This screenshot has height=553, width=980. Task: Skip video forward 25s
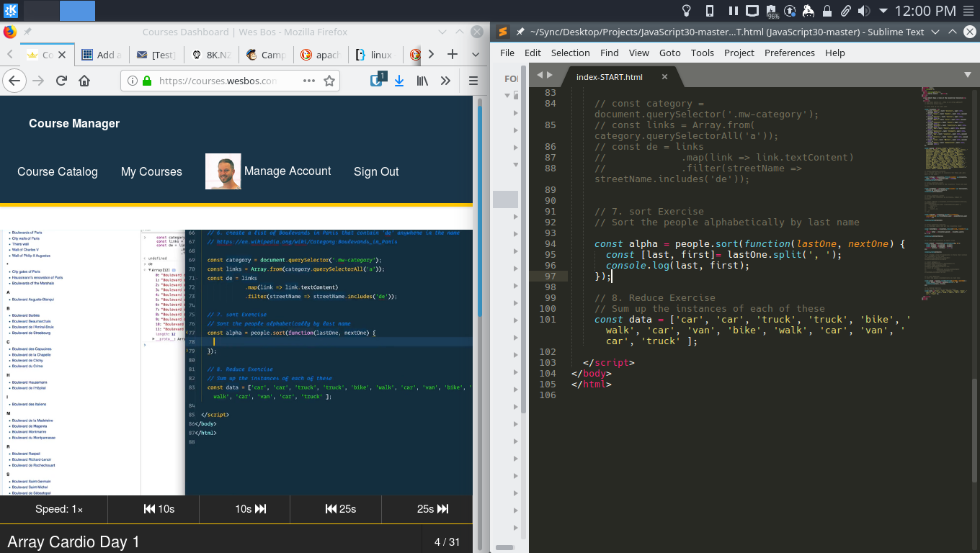(432, 508)
